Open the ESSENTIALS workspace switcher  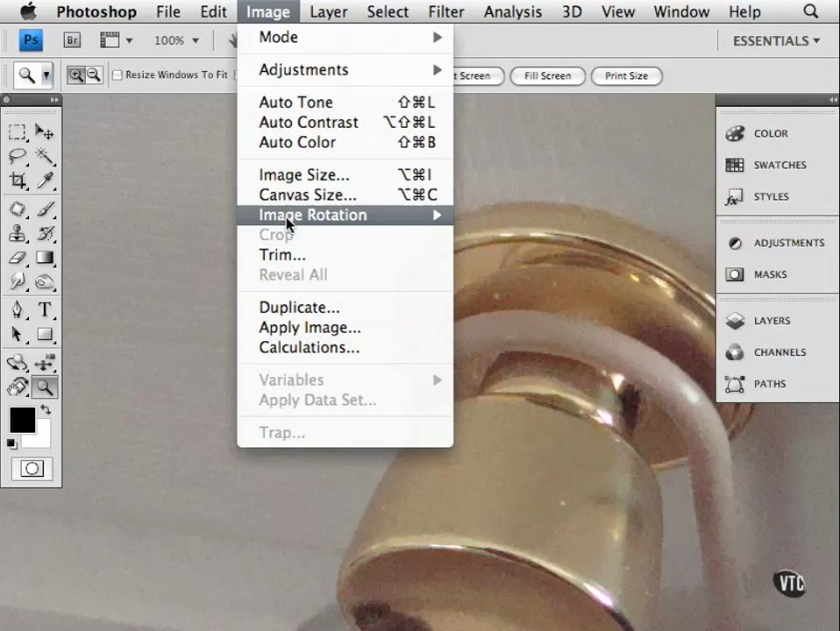(x=776, y=40)
